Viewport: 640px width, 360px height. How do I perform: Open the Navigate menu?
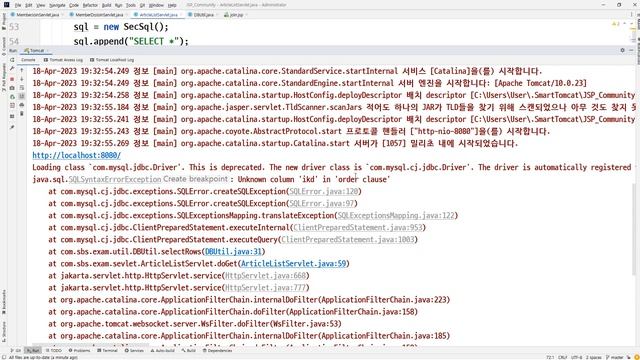[57, 5]
